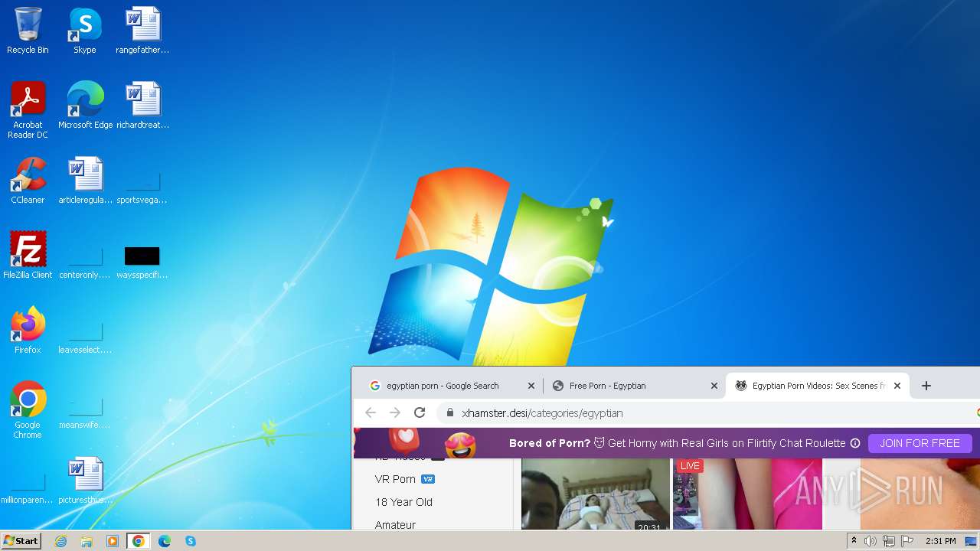Reload the current page
980x551 pixels.
(420, 412)
